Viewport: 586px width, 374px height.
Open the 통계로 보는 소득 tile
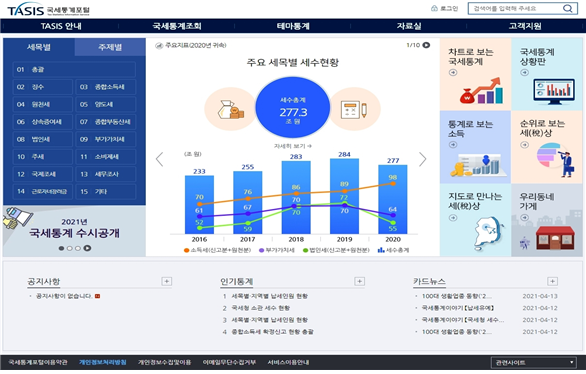pos(475,147)
